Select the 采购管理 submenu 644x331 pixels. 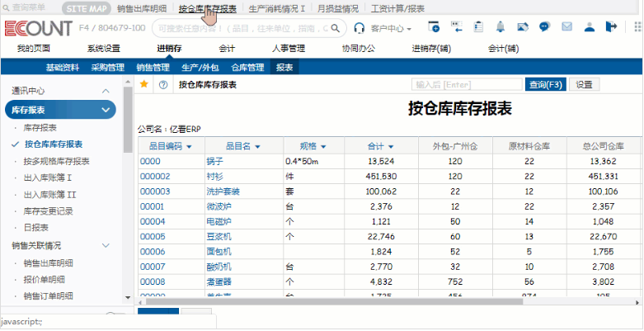point(107,68)
